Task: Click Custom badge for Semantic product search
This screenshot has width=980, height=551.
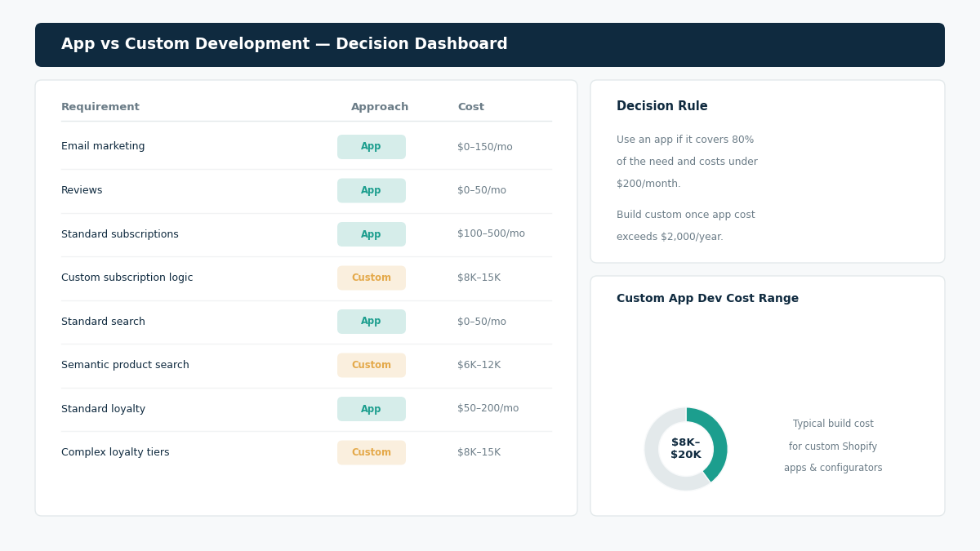Action: point(372,365)
